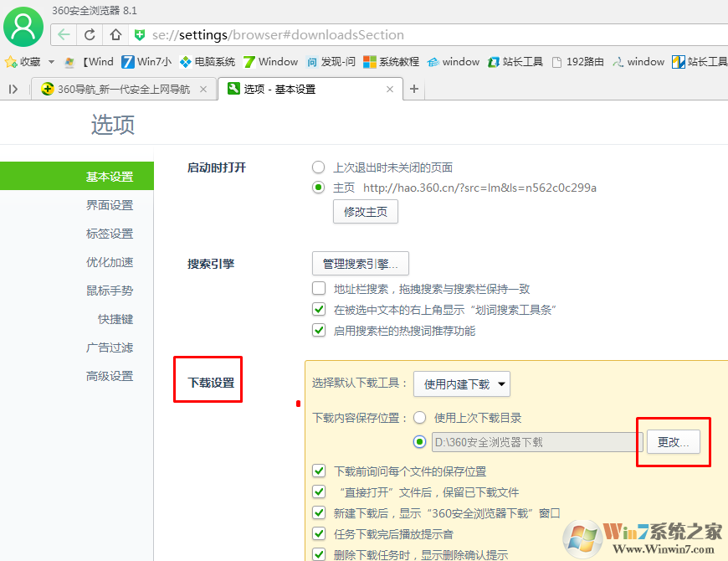Expand the favorites dropdown arrow next to 收藏
The height and width of the screenshot is (561, 728).
(51, 62)
